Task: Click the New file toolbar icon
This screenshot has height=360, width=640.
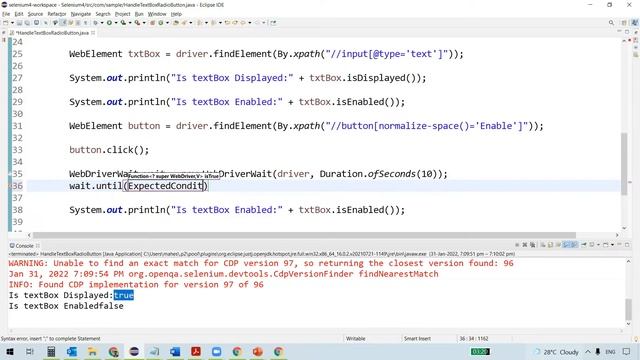Action: click(5, 23)
